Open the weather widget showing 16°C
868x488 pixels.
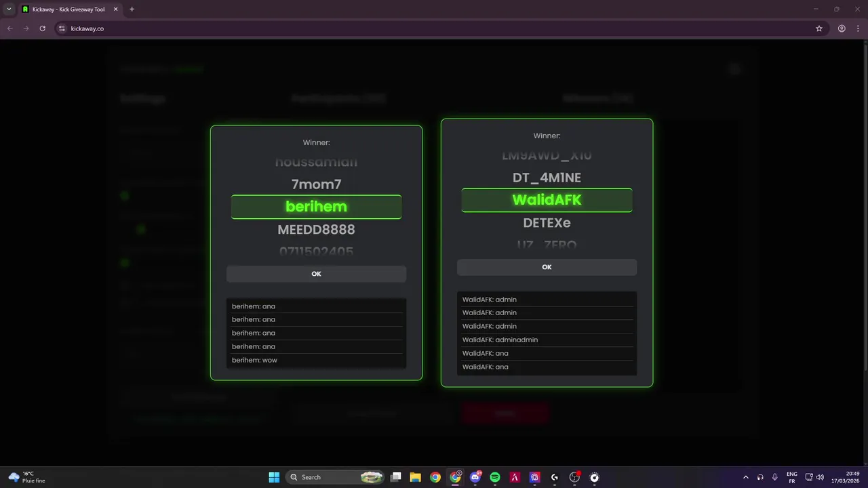tap(27, 477)
